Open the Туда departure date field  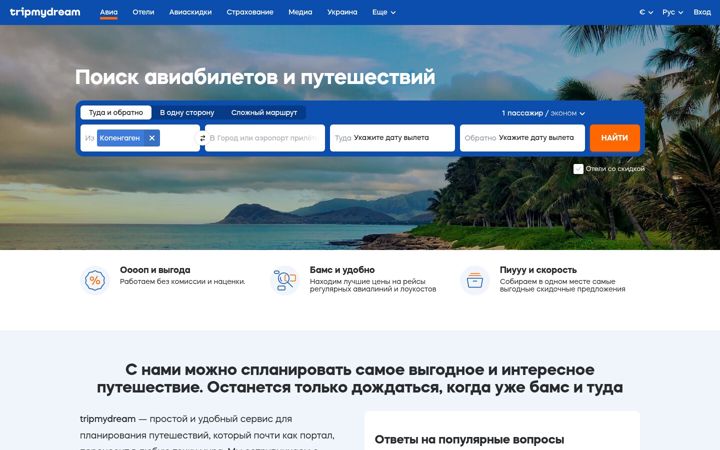392,138
